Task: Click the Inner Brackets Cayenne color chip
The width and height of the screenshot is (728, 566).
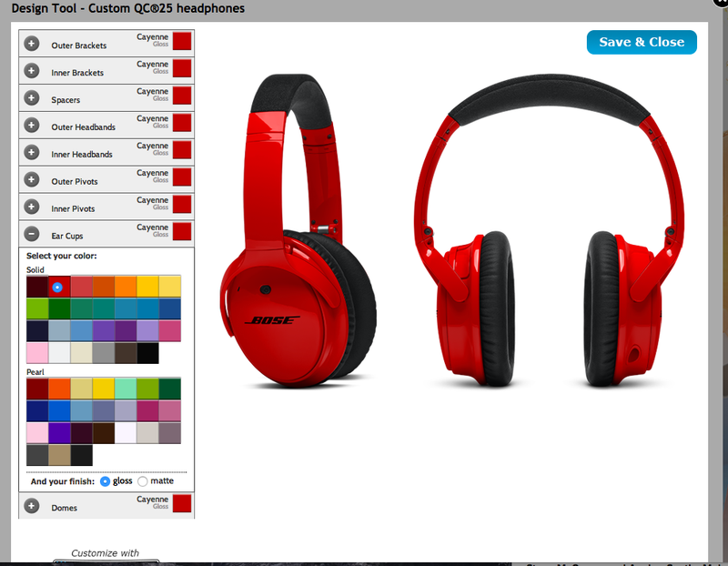Action: (x=182, y=68)
